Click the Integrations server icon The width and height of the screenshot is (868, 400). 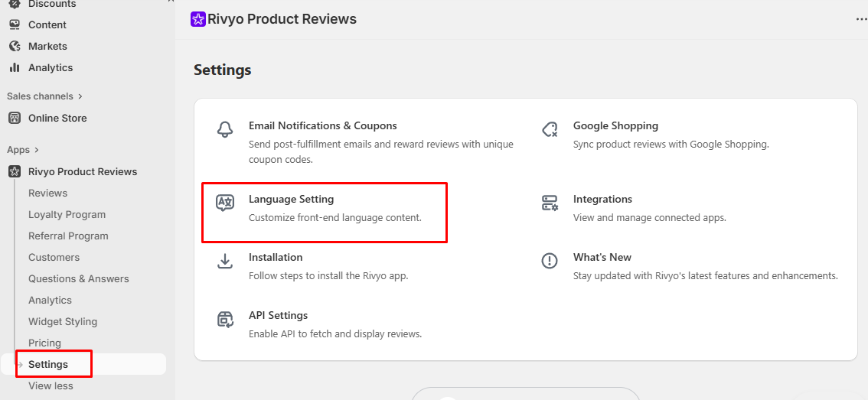pyautogui.click(x=549, y=203)
